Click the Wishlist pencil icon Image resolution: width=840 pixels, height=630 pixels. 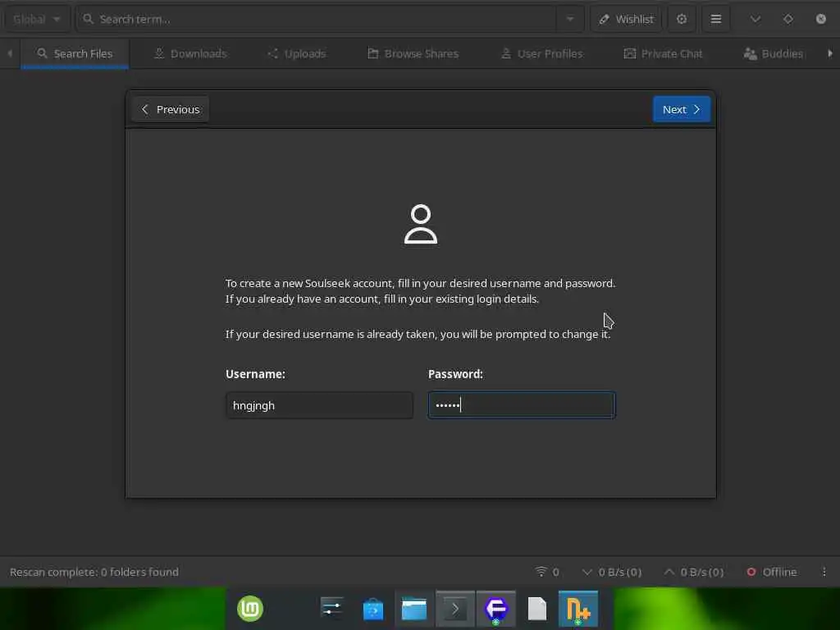pos(605,20)
